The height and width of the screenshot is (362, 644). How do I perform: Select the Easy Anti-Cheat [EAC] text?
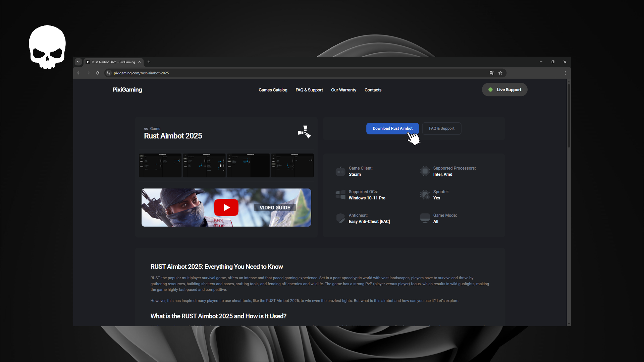[369, 222]
